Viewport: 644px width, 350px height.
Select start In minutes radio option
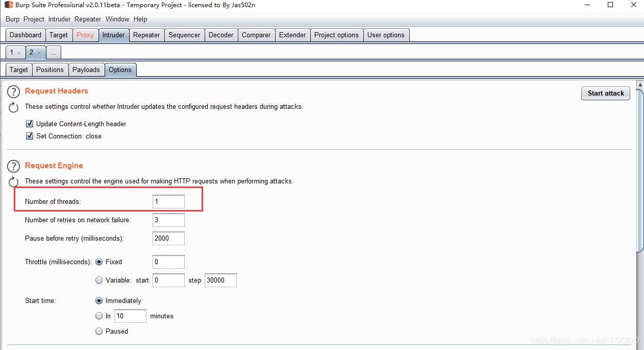[x=99, y=316]
